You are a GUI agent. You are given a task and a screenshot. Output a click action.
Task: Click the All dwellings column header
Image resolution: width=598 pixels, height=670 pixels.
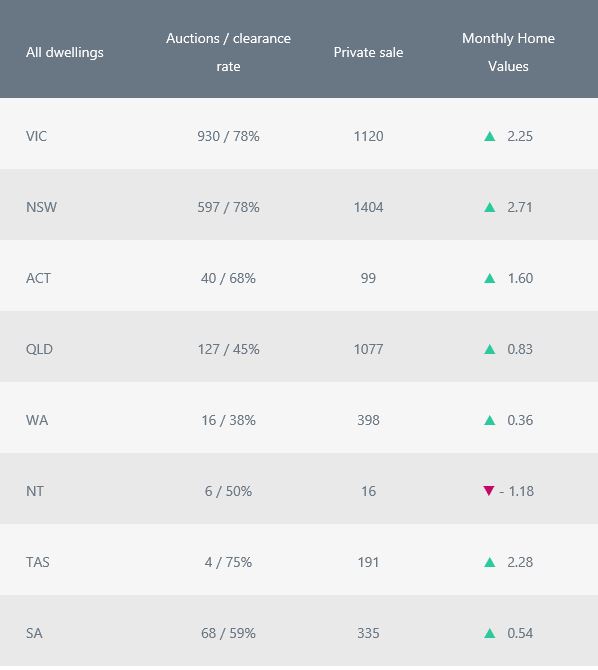(x=65, y=52)
